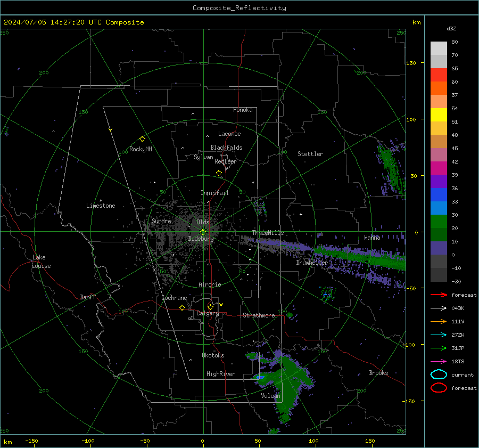Image resolution: width=479 pixels, height=448 pixels.
Task: Click the Limestone label
Action: tap(101, 206)
